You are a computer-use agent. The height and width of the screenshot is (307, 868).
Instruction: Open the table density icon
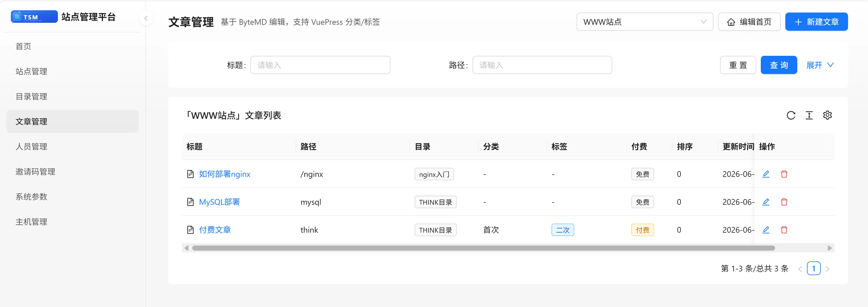(x=809, y=115)
